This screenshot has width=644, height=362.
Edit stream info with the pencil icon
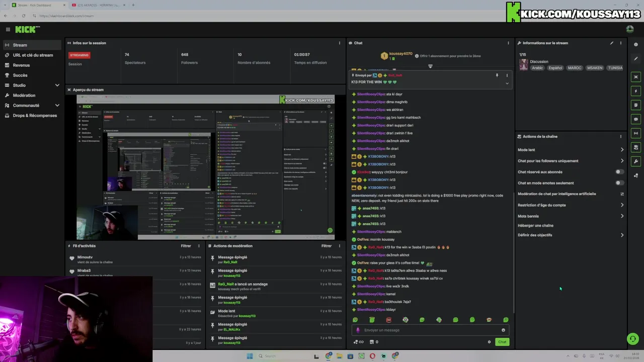click(x=612, y=43)
